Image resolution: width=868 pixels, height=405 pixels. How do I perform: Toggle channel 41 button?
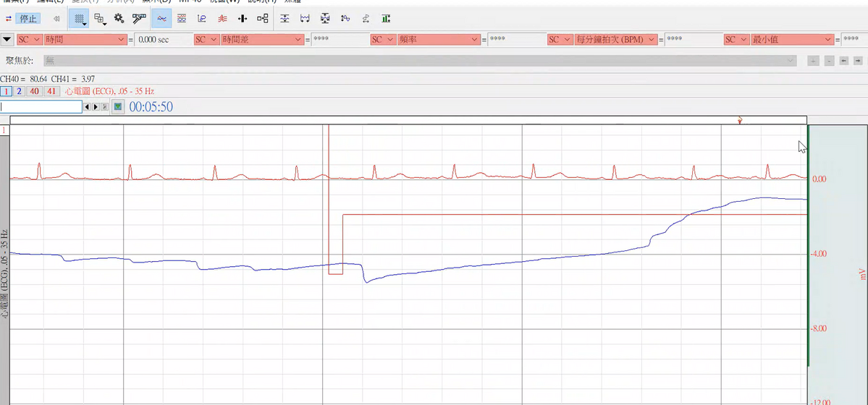coord(51,91)
